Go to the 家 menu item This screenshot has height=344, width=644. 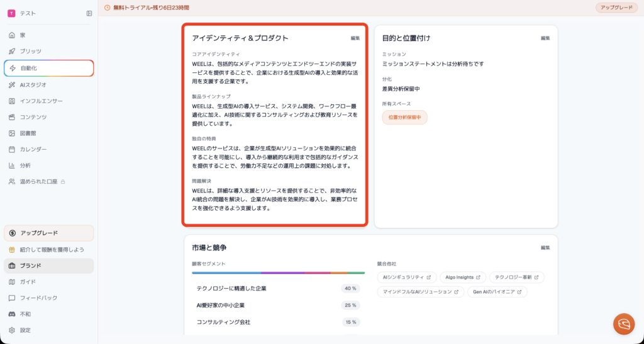coord(49,35)
